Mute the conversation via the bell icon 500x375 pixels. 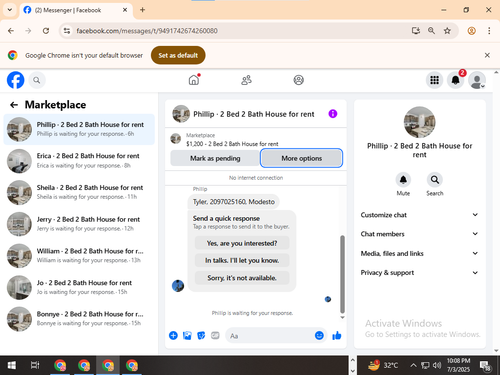403,180
